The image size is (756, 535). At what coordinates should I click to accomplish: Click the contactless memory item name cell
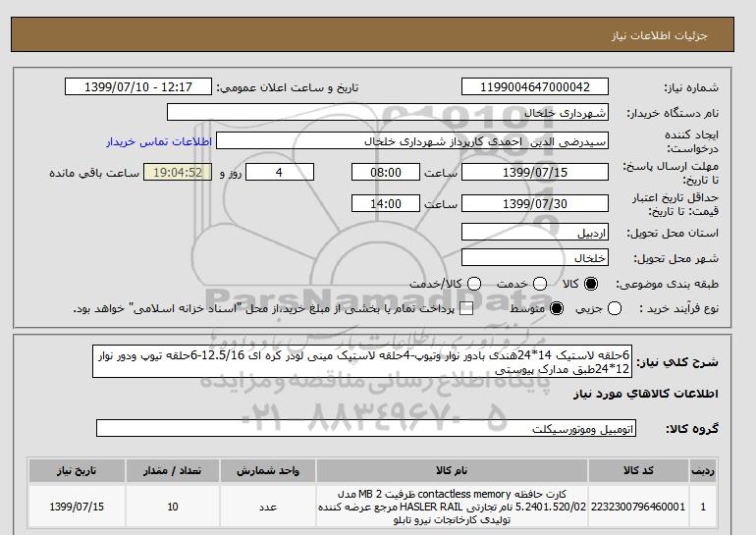coord(452,507)
